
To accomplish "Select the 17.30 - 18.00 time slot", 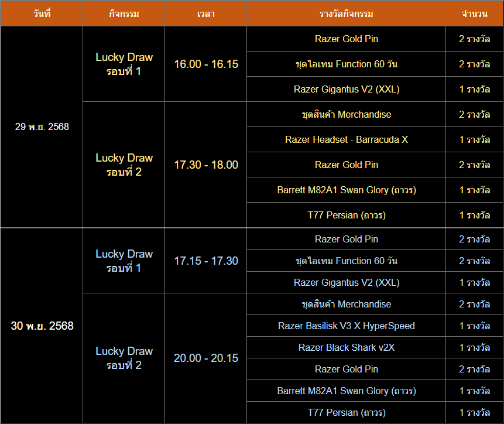I will tap(206, 165).
